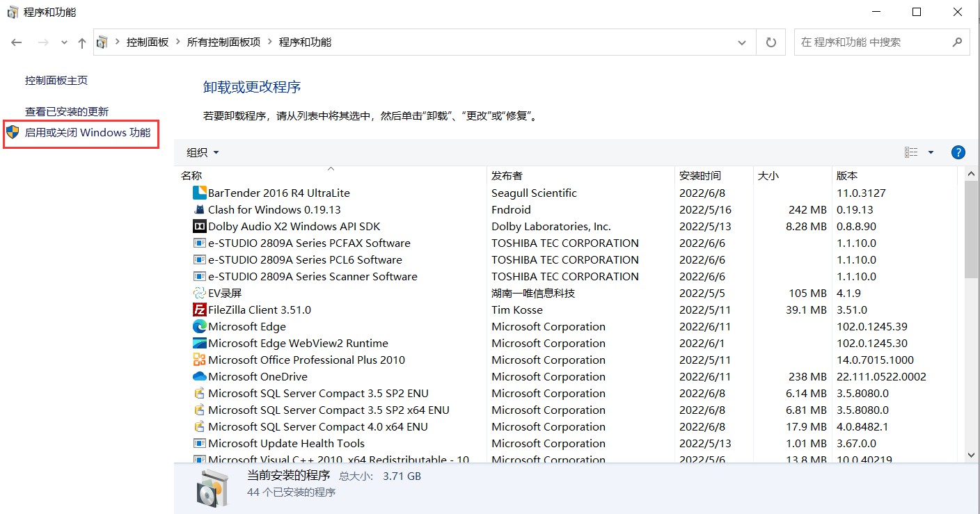Expand the address bar history dropdown

(x=741, y=42)
